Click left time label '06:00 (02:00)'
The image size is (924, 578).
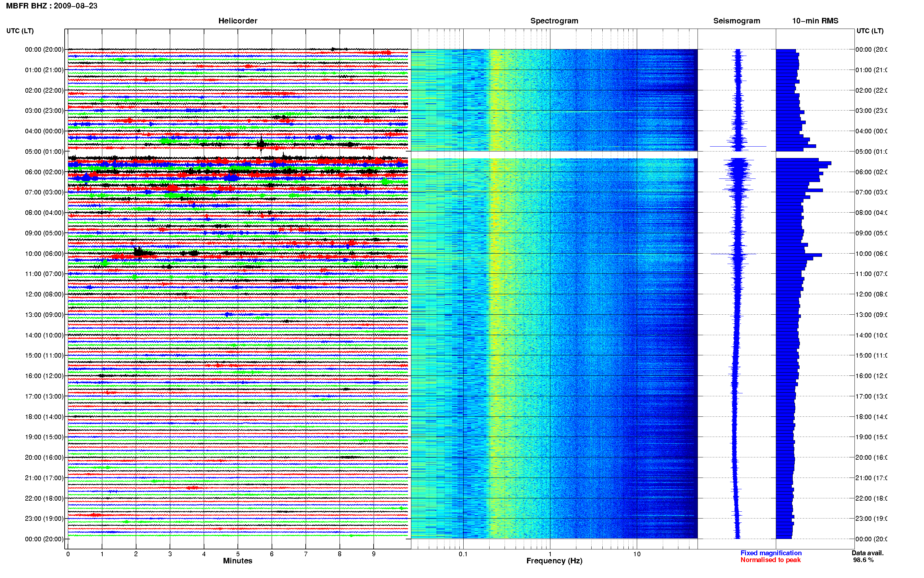(x=44, y=172)
